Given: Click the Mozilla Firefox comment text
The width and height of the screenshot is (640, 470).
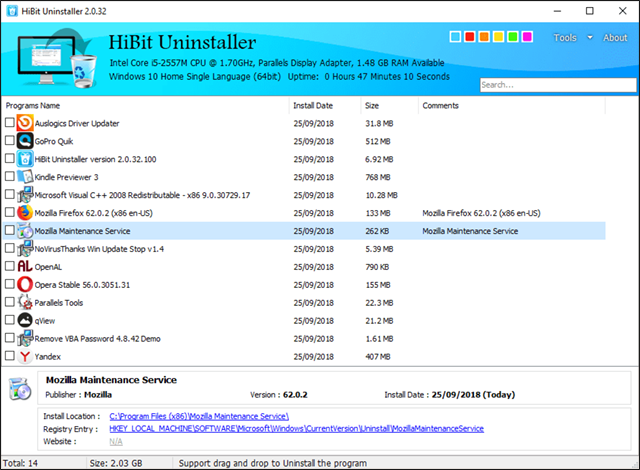Looking at the screenshot, I should coord(481,213).
